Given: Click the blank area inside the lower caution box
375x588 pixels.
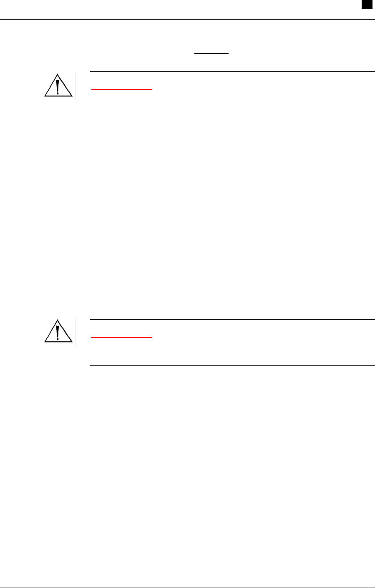Looking at the screenshot, I should pos(263,342).
